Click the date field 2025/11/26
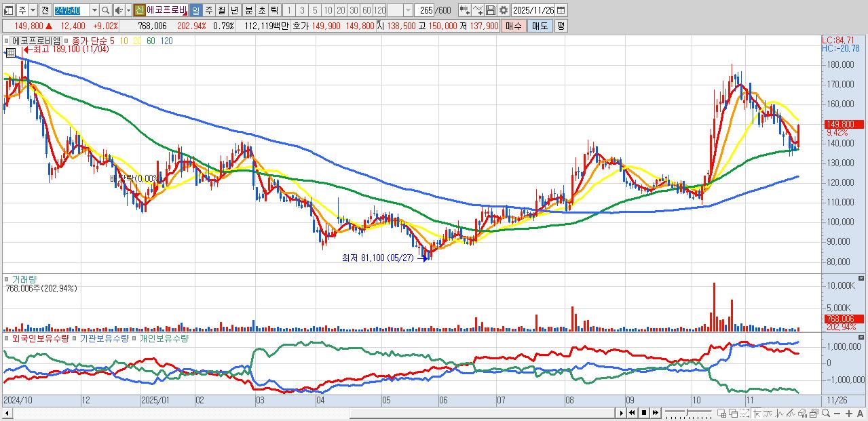 [533, 10]
